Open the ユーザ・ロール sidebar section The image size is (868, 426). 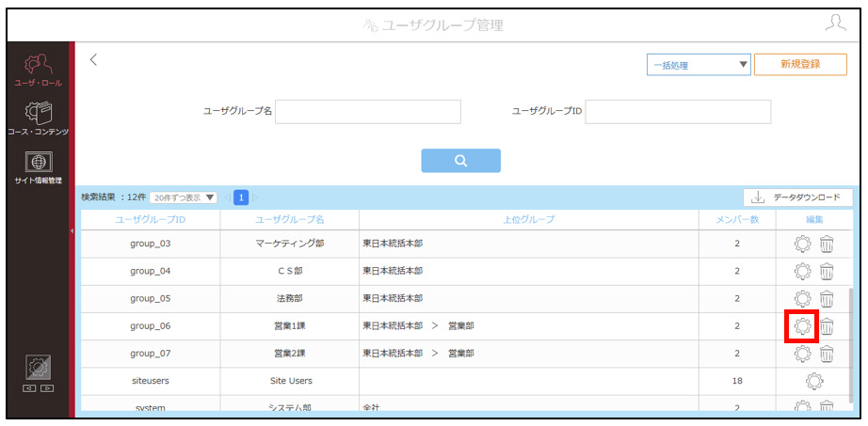pyautogui.click(x=38, y=70)
